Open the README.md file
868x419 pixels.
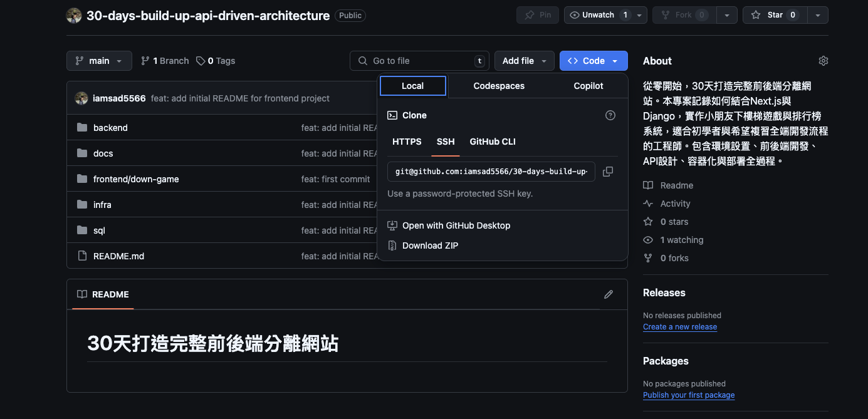[x=119, y=256]
